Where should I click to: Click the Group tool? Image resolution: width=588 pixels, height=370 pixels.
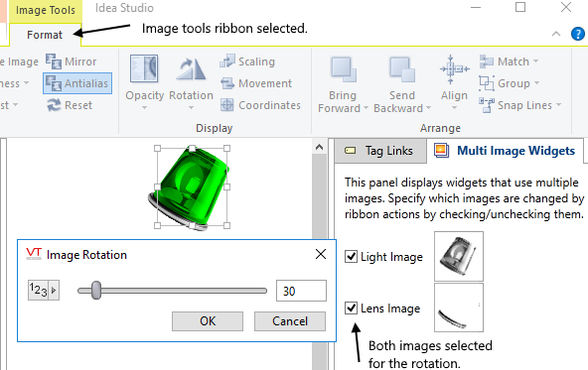pos(510,83)
